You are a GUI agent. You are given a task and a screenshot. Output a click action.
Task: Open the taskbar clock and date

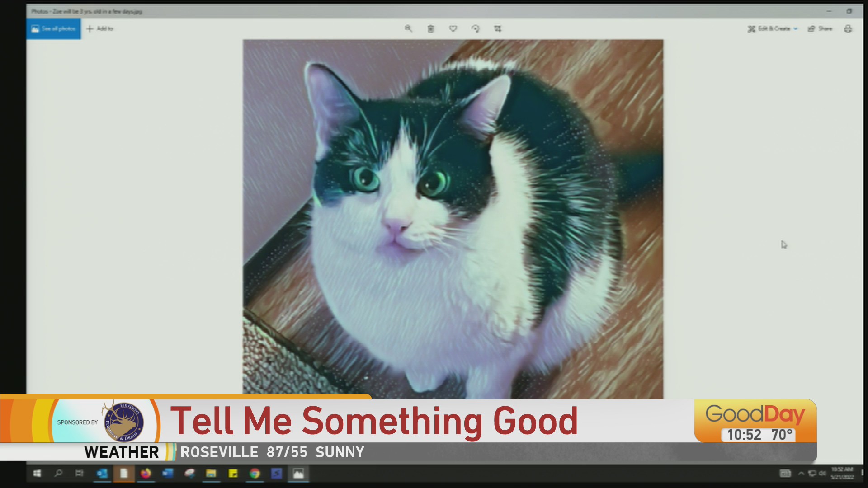[842, 473]
